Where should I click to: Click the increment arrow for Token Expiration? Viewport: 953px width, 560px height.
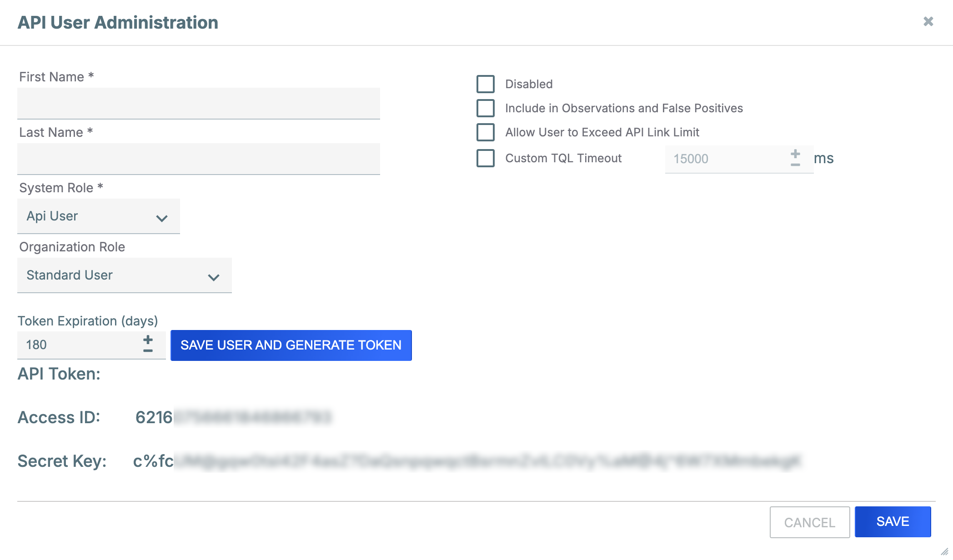(x=147, y=340)
